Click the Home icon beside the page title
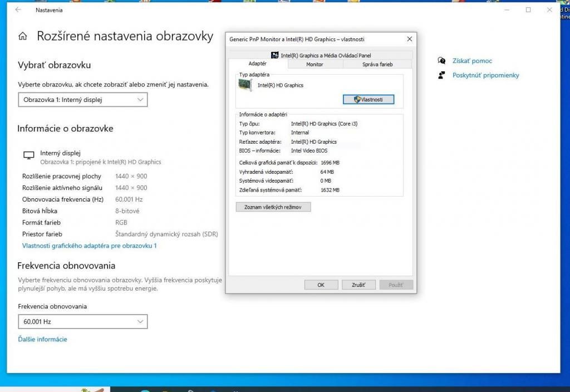This screenshot has height=392, width=570. coord(23,37)
